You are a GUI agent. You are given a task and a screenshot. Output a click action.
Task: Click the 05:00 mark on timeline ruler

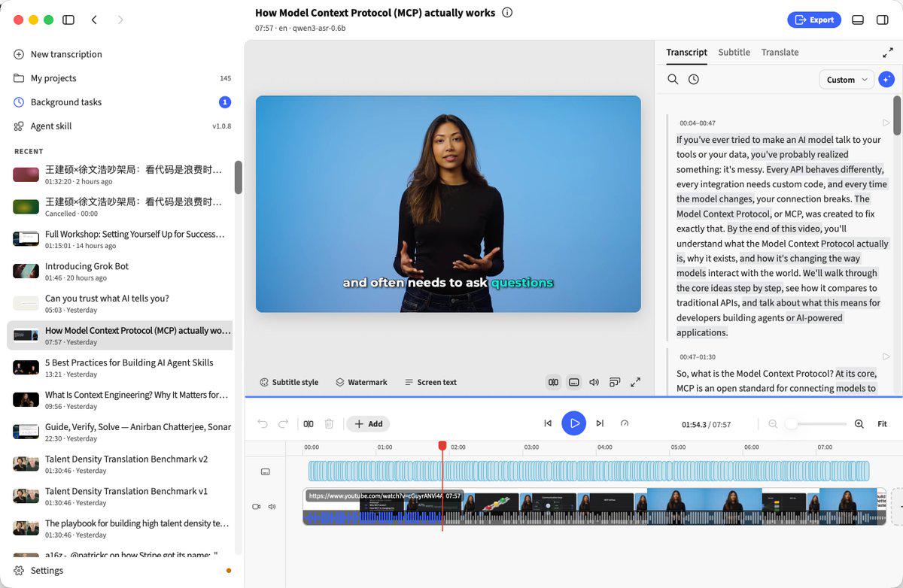(678, 447)
